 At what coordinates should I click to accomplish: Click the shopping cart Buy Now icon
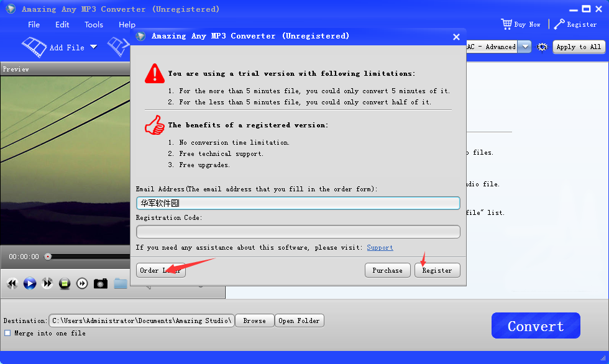click(506, 24)
